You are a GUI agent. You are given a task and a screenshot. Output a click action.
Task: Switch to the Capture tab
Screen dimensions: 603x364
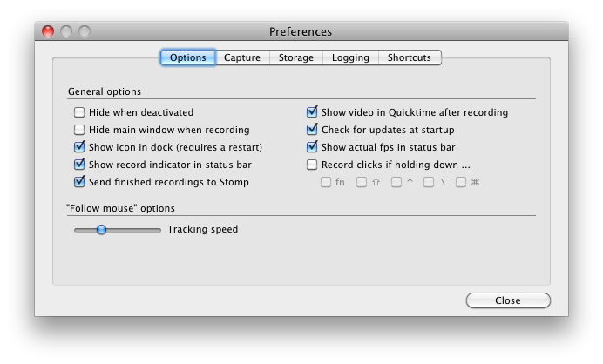pos(241,58)
